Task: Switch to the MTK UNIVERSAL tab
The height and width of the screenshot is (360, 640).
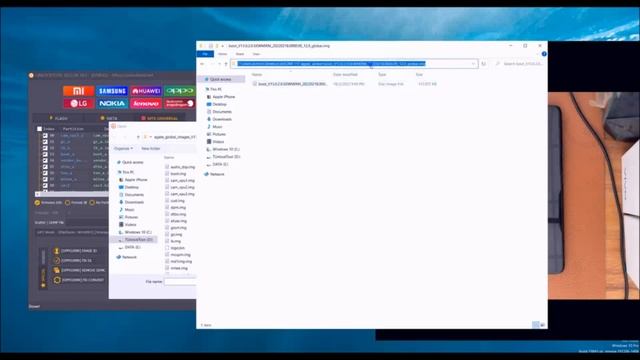Action: (x=160, y=118)
